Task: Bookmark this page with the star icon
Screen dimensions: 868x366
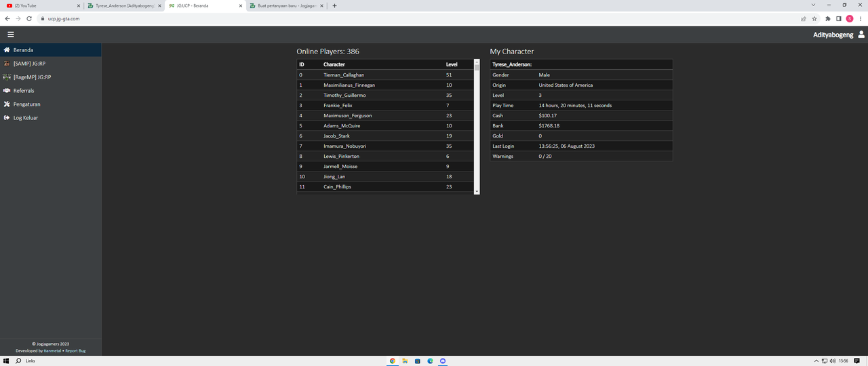Action: pyautogui.click(x=814, y=18)
